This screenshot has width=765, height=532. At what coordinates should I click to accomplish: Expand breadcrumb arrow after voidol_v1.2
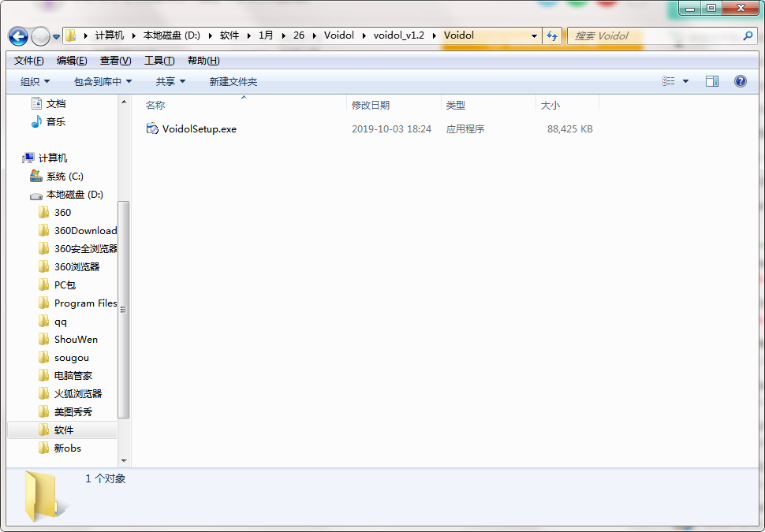tap(434, 35)
